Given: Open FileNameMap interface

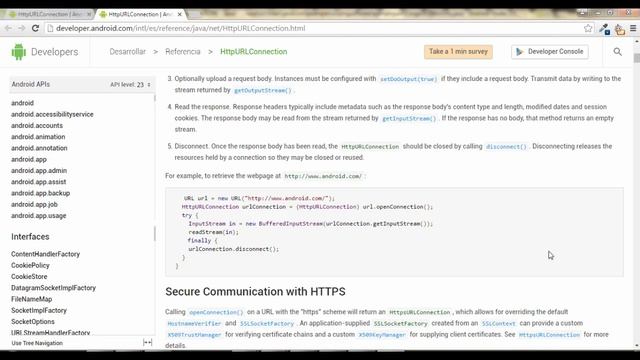Looking at the screenshot, I should 32,299.
